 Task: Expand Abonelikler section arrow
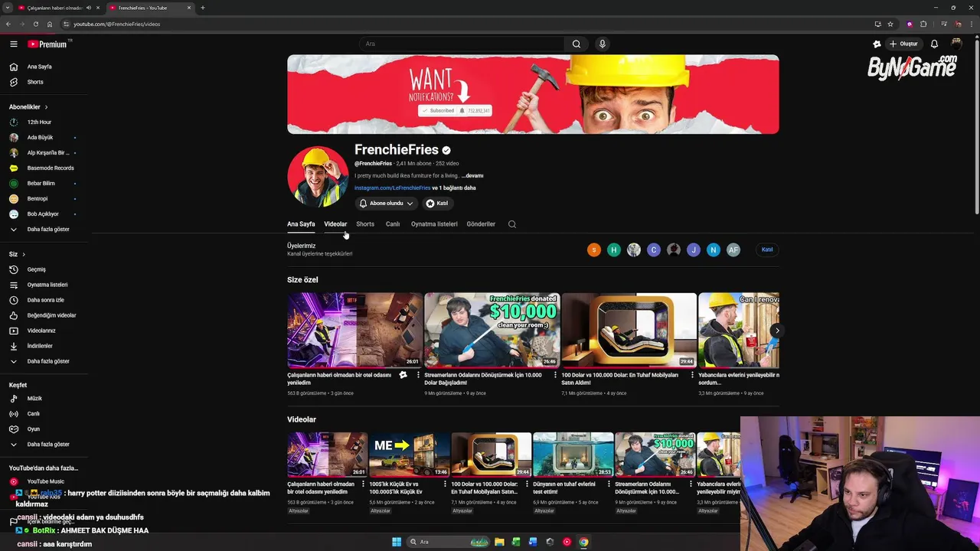click(46, 107)
